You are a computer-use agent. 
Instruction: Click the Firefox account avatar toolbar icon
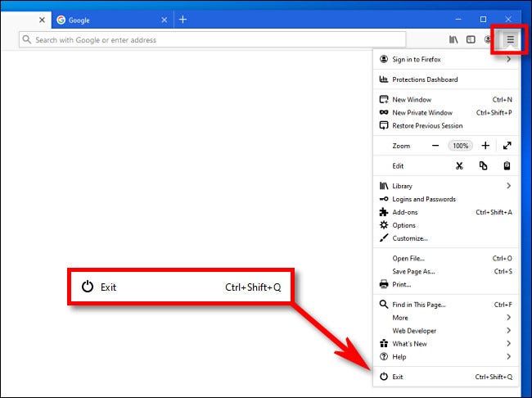pyautogui.click(x=488, y=39)
